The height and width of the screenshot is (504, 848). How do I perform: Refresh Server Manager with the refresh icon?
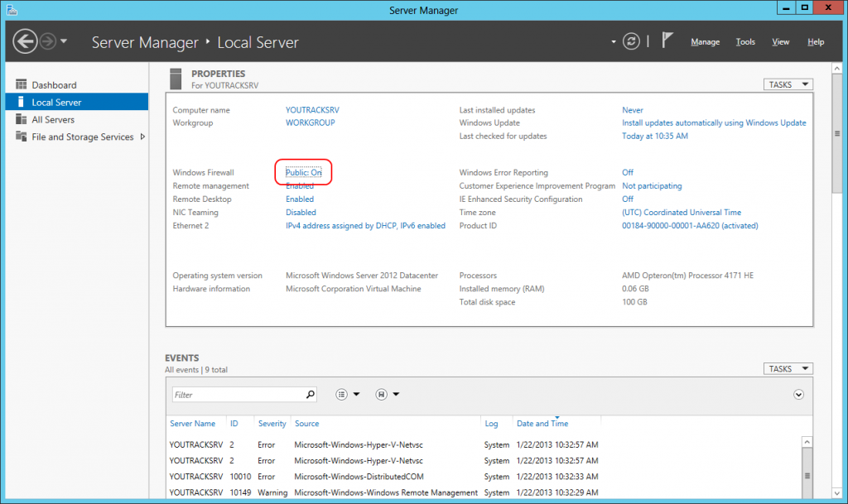pyautogui.click(x=631, y=41)
